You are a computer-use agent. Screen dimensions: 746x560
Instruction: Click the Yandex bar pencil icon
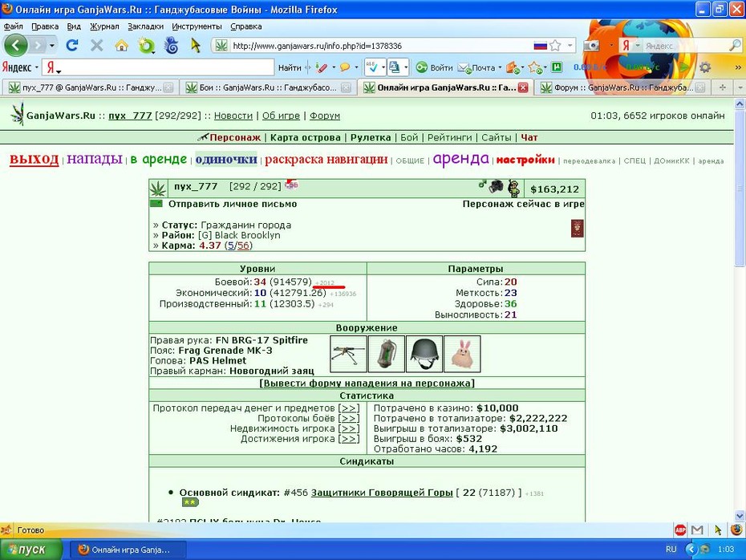[321, 67]
